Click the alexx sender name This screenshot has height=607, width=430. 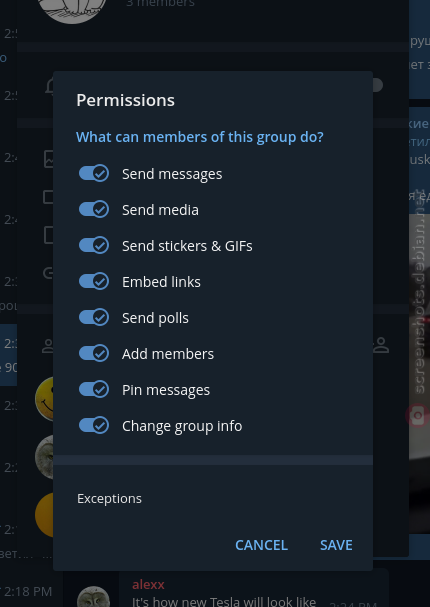click(148, 584)
